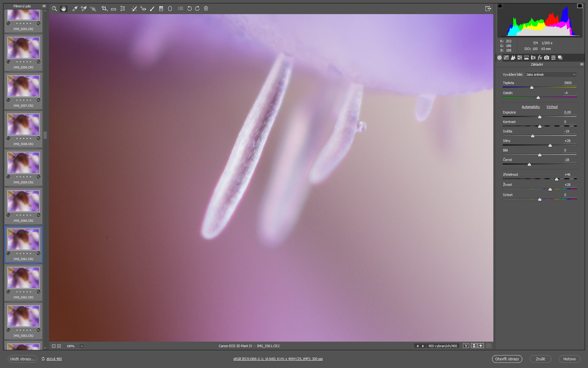The height and width of the screenshot is (368, 588).
Task: Click the Otevřít obrazy button
Action: coord(507,359)
